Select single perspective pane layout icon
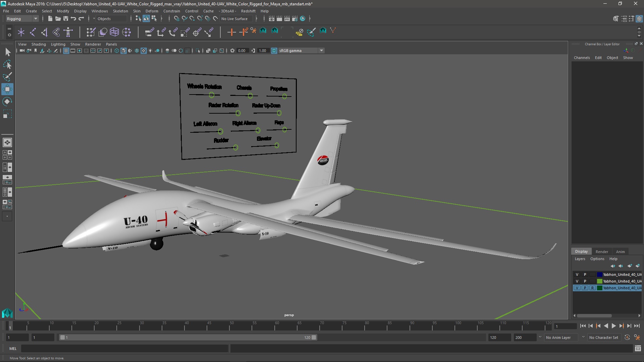This screenshot has width=644, height=362. (x=7, y=142)
